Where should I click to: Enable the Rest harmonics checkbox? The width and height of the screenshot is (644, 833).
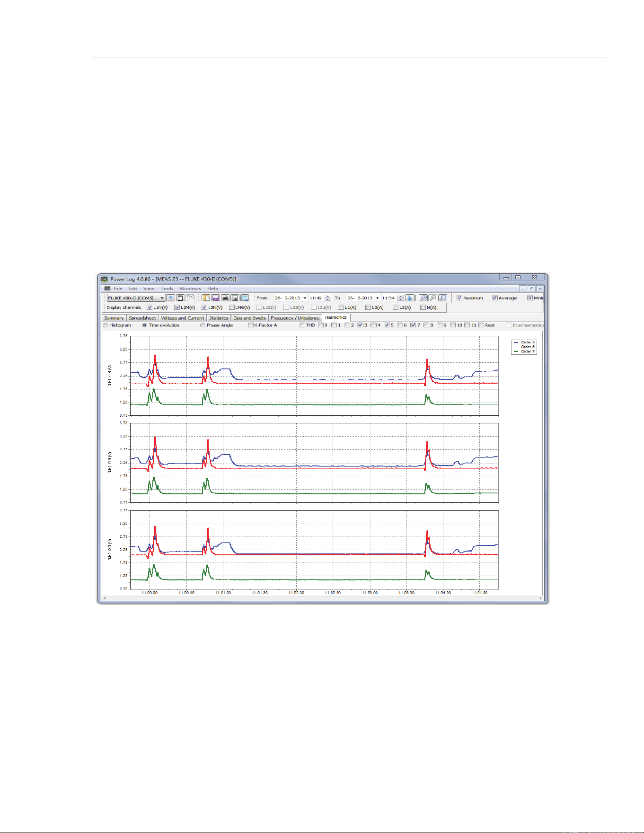[481, 325]
